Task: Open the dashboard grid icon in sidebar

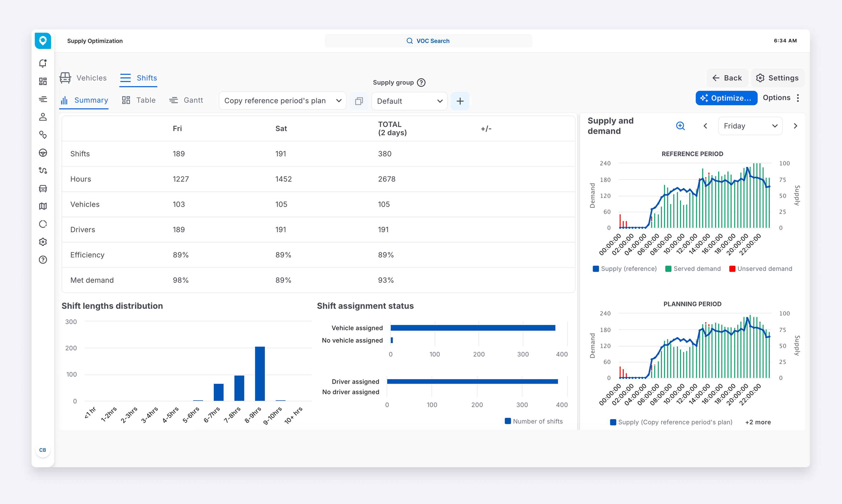Action: [43, 81]
